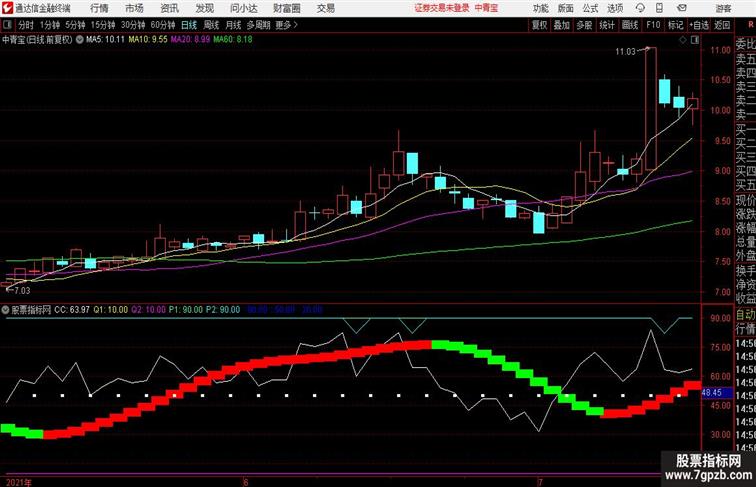The image size is (756, 487).
Task: Open the mail envelope icon
Action: (682, 8)
